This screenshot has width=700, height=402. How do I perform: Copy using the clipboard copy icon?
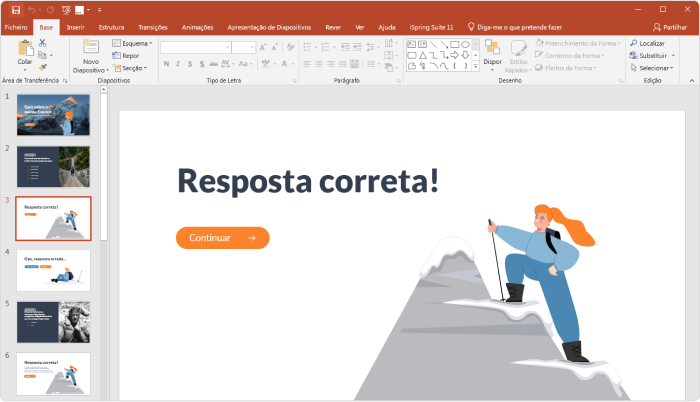point(42,55)
